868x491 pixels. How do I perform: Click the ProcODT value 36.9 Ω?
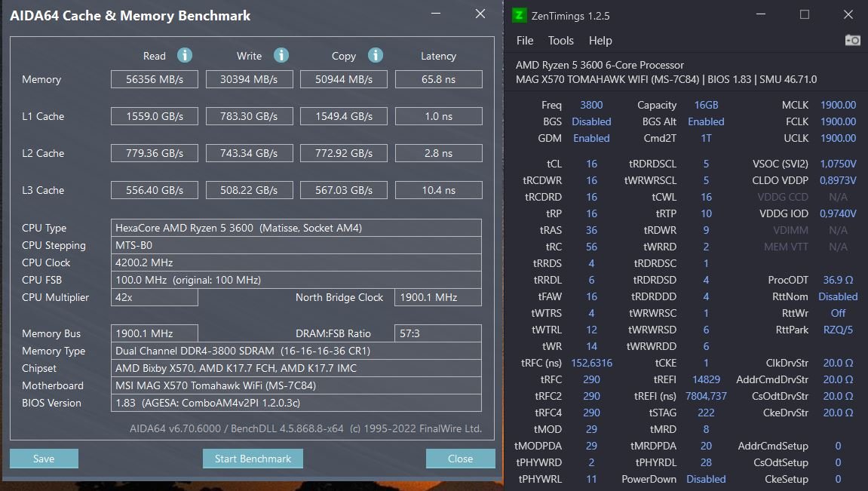(x=838, y=280)
